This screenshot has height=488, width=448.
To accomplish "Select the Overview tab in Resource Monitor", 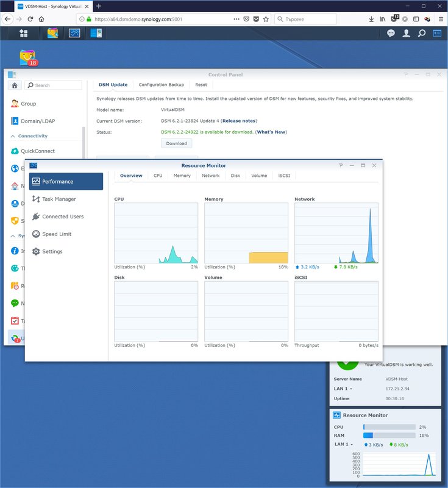I will click(131, 176).
